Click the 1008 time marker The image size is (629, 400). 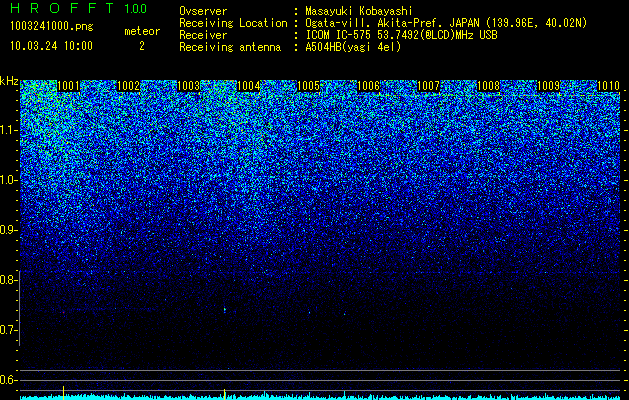pyautogui.click(x=489, y=86)
